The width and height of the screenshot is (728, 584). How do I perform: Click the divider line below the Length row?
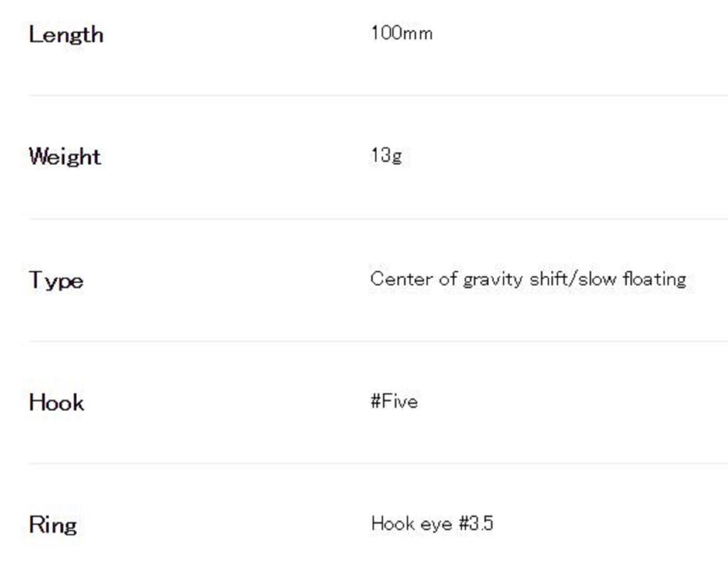(x=377, y=95)
